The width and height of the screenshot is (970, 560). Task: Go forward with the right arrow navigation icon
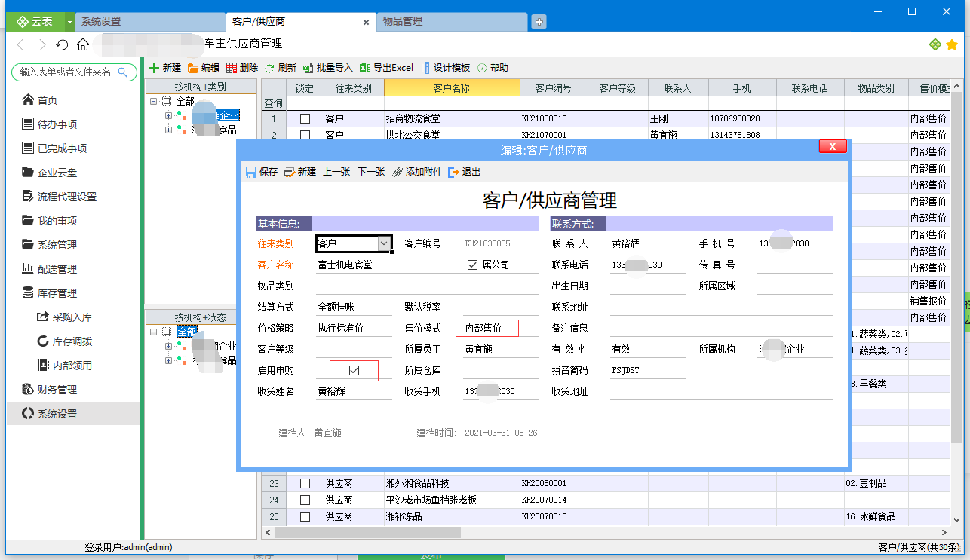coord(42,44)
